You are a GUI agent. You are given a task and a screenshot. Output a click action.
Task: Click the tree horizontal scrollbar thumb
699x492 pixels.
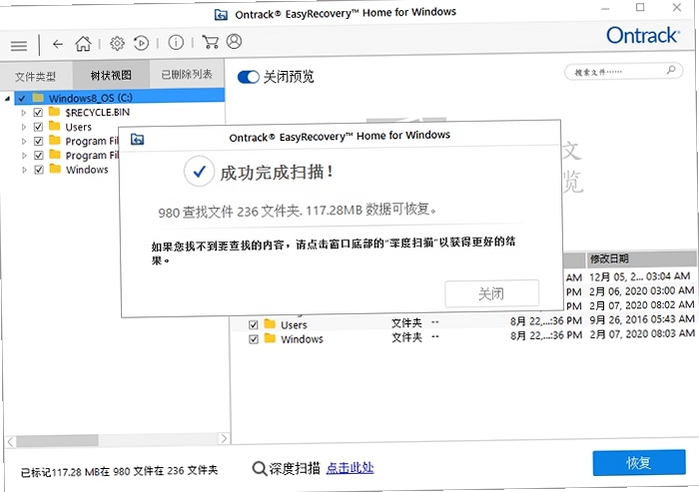[57, 440]
